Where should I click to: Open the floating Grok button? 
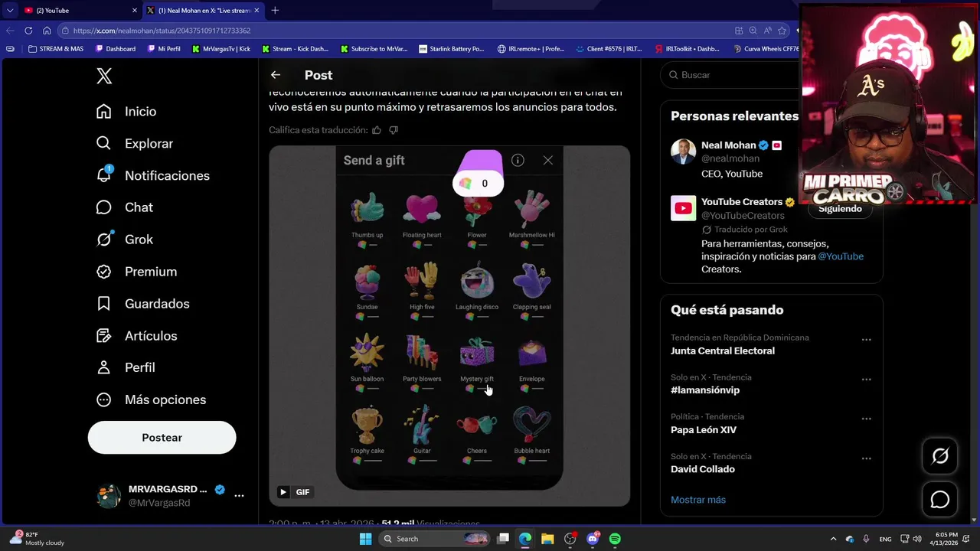coord(940,456)
